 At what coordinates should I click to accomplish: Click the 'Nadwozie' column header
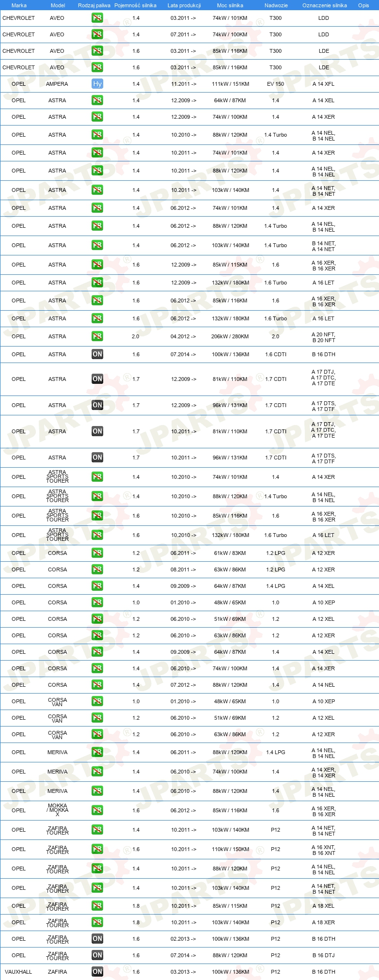coord(276,5)
